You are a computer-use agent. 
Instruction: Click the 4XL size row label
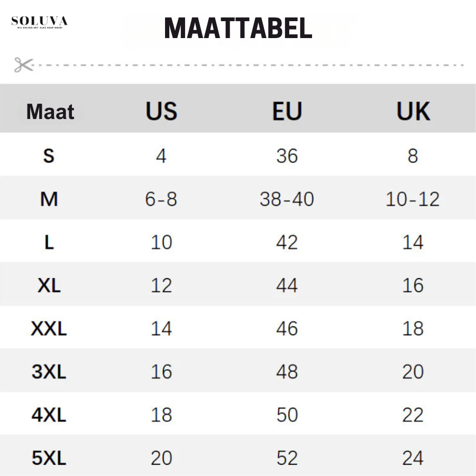coord(49,415)
